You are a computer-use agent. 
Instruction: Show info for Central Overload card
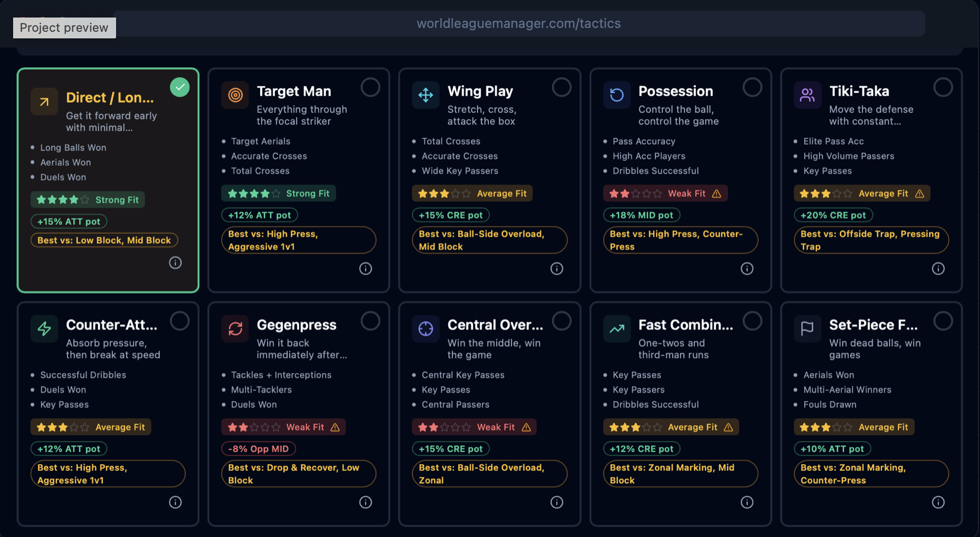[556, 502]
